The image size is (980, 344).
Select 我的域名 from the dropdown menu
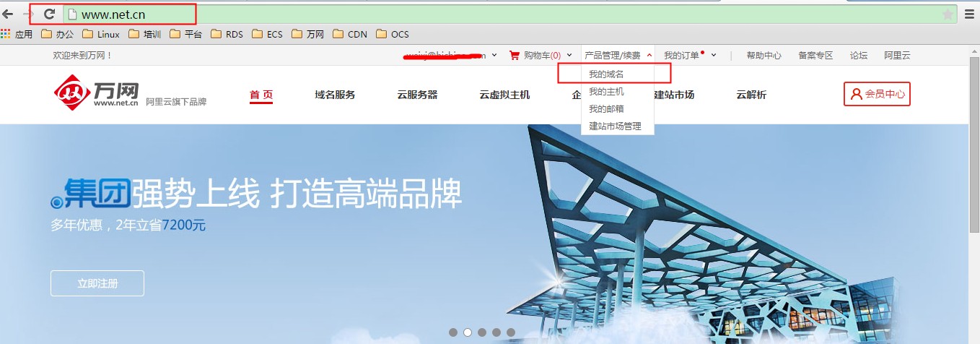click(605, 74)
